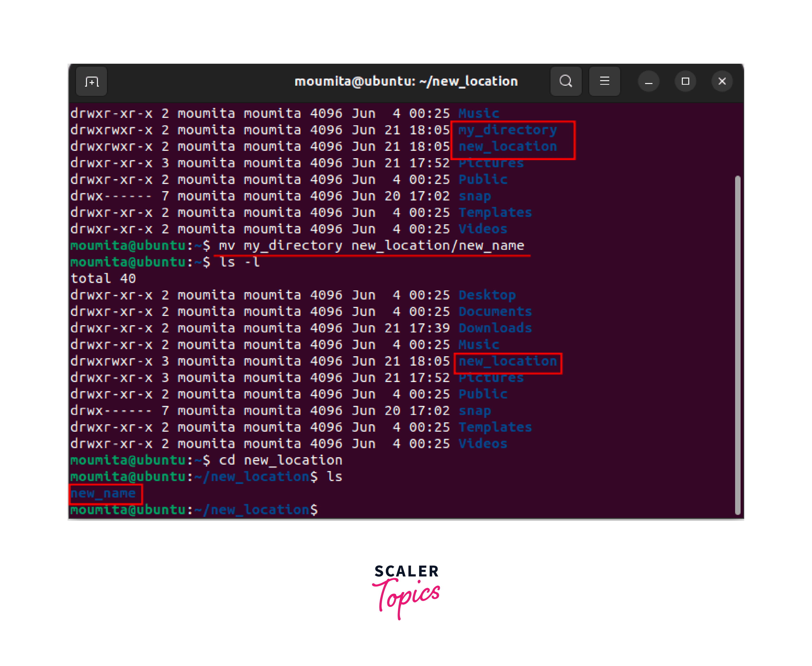
Task: Open the terminal search function
Action: tap(566, 81)
